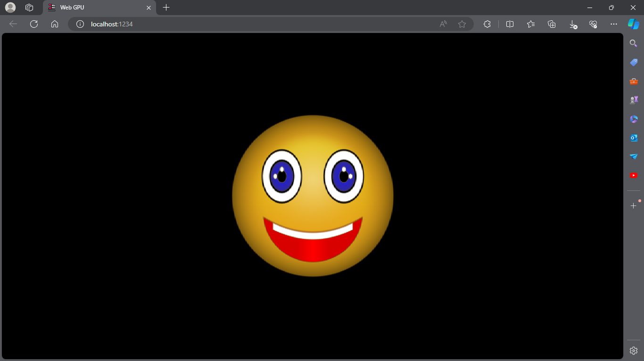Enter split screen mode

510,24
